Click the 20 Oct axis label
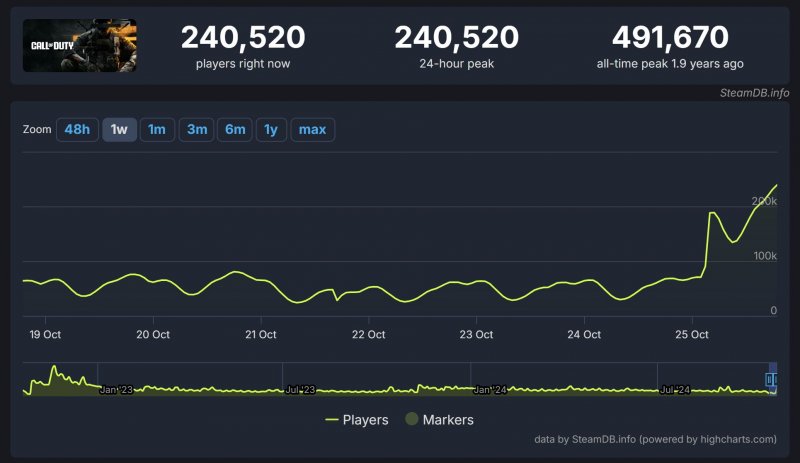Viewport: 800px width, 463px height. tap(153, 334)
